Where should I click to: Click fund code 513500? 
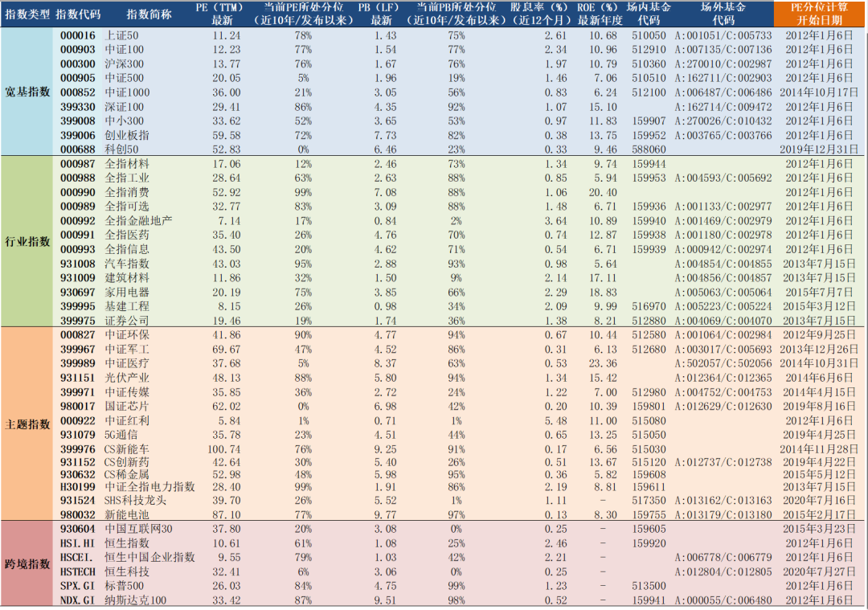[x=649, y=586]
